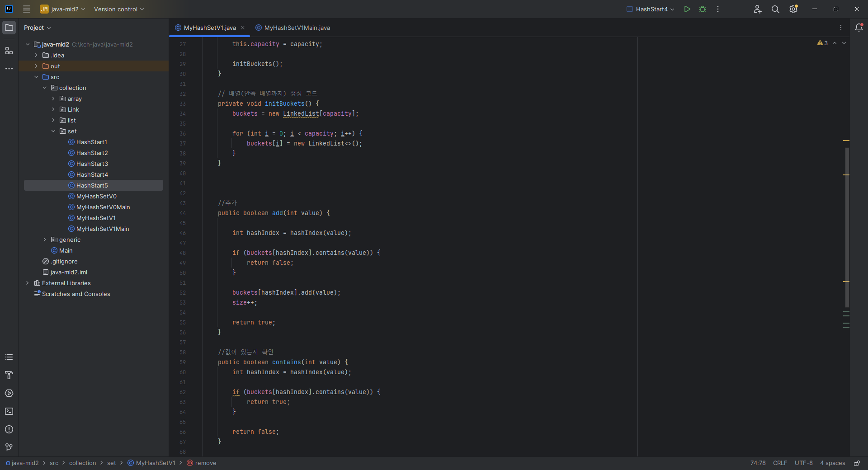Open the java-mid2 project dropdown
Screen dimensions: 868x470
[62, 9]
